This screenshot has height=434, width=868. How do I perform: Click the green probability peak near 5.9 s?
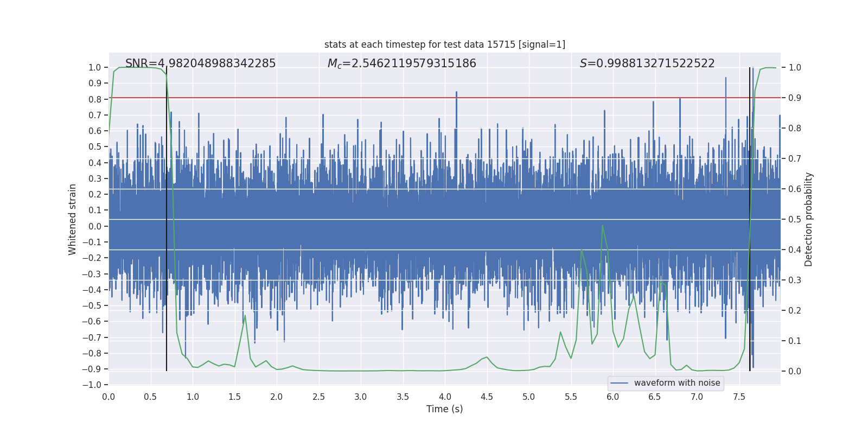coord(602,226)
